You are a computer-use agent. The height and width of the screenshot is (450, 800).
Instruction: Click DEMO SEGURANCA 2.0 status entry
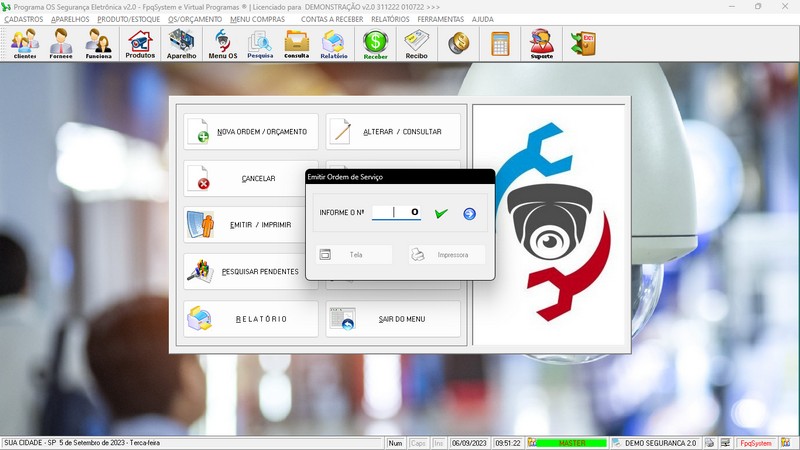660,443
